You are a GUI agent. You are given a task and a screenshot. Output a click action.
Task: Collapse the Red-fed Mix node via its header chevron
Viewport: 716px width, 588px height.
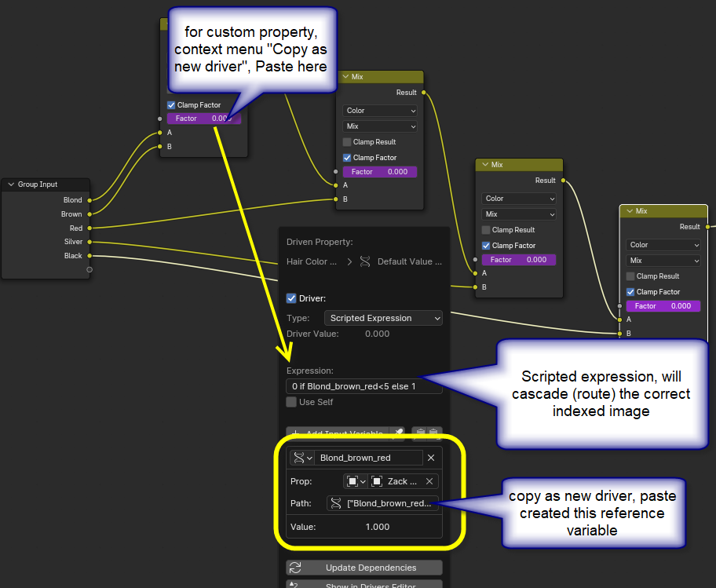pyautogui.click(x=345, y=77)
